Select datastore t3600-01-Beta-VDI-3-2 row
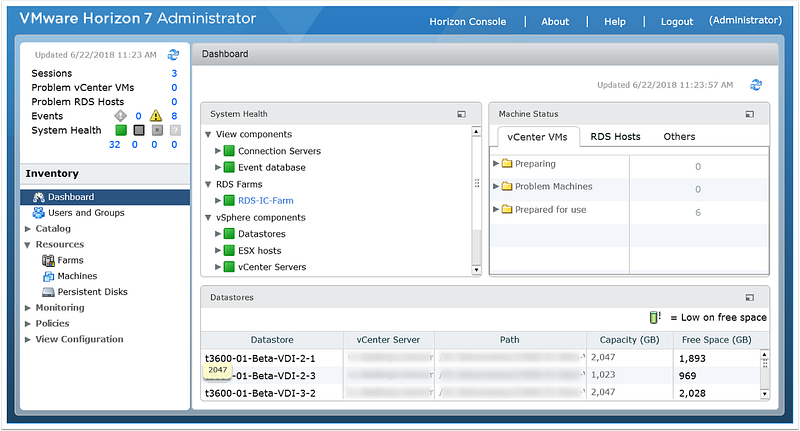Screen dimensions: 800x431 click(x=480, y=393)
